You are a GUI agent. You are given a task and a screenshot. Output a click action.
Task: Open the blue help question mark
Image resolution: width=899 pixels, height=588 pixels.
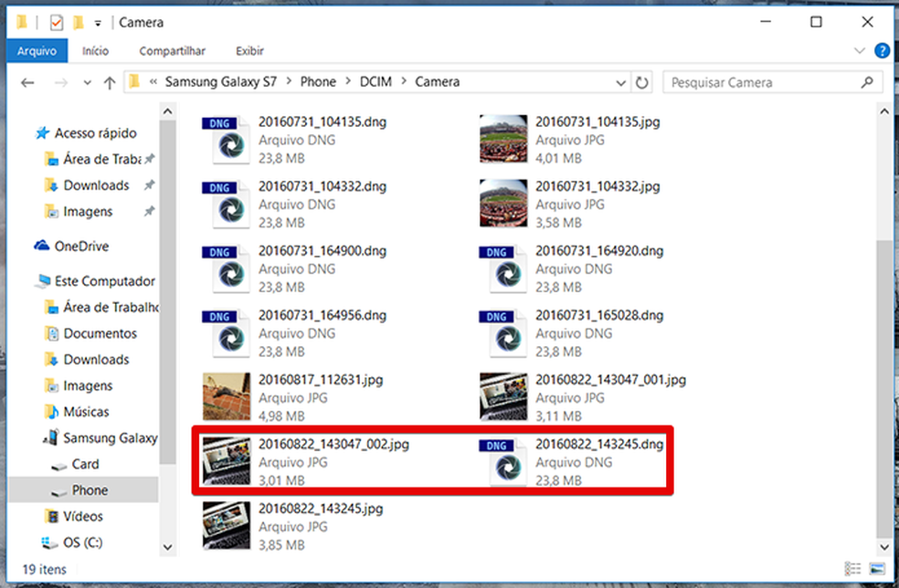(x=882, y=50)
